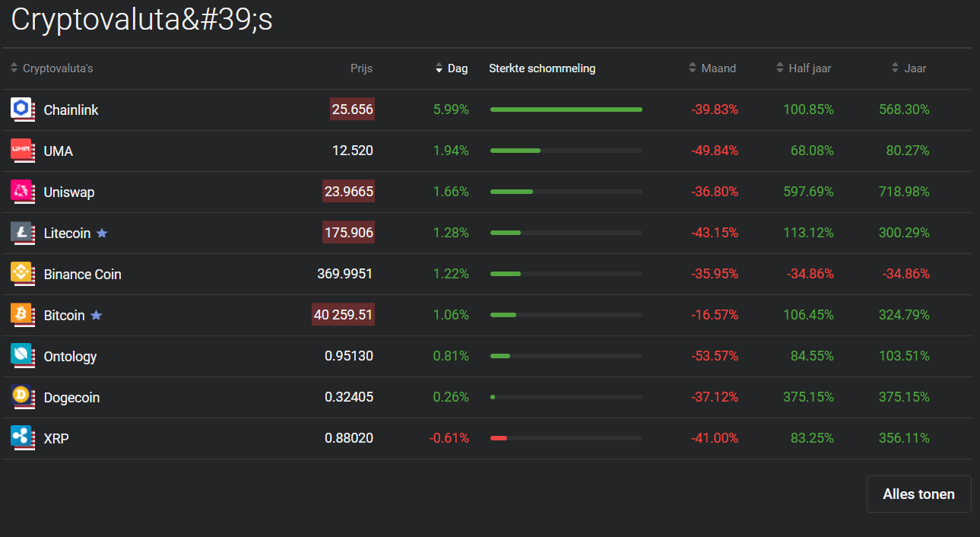
Task: Click Litecoin's green strength bar
Action: click(506, 233)
